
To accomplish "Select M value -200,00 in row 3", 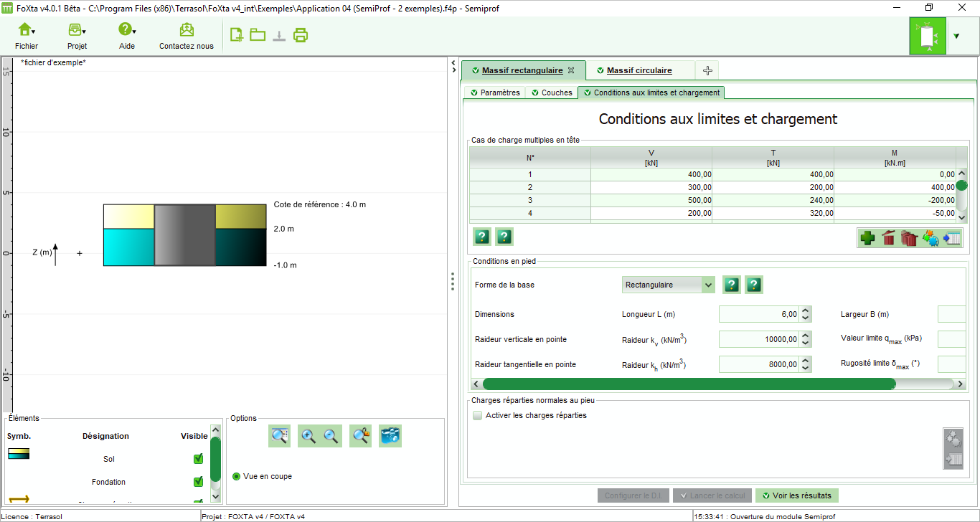I will tap(895, 200).
